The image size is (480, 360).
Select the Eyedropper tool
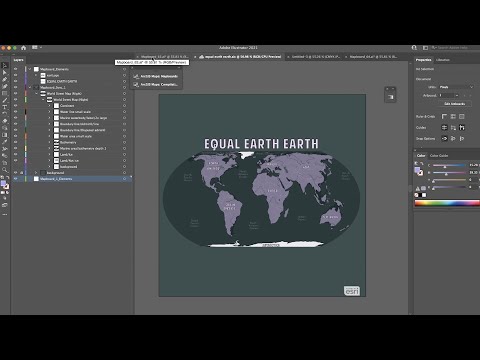(x=5, y=142)
